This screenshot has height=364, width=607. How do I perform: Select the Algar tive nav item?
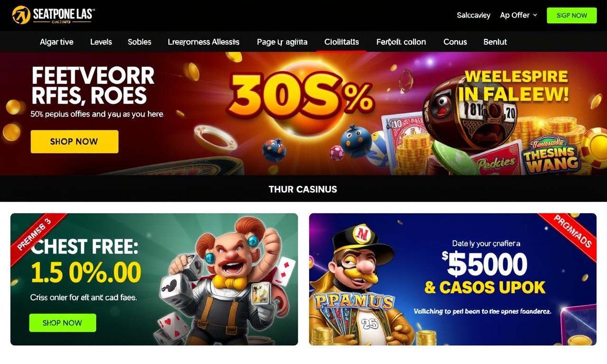pyautogui.click(x=56, y=42)
